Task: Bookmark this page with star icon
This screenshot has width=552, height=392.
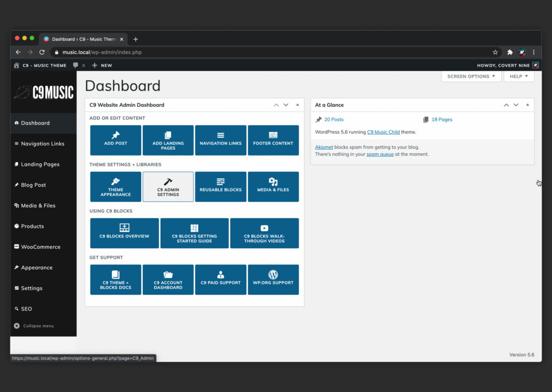Action: pos(495,52)
